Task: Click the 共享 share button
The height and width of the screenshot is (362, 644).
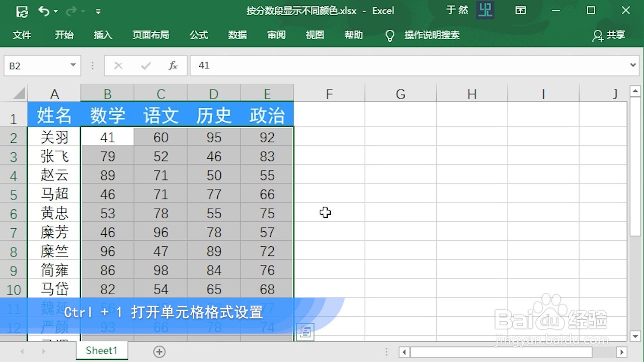Action: tap(609, 35)
